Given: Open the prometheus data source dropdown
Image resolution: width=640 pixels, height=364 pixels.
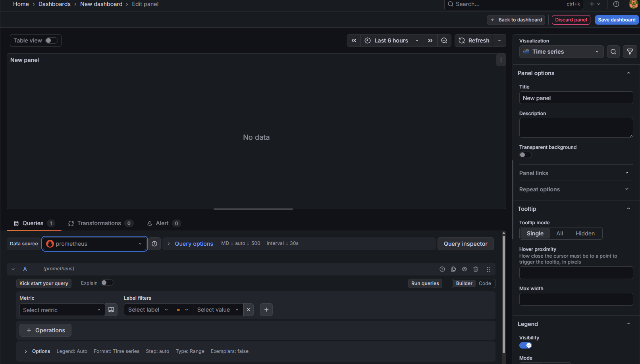Looking at the screenshot, I should [94, 244].
